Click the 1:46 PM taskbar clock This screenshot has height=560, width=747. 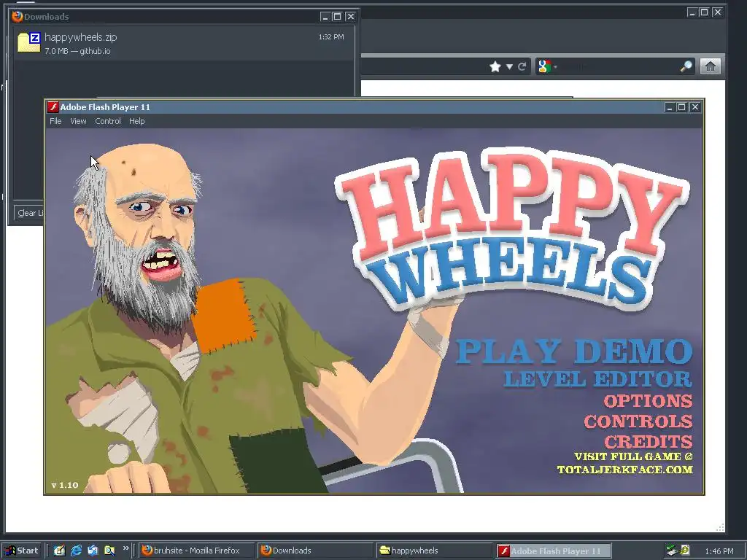click(719, 551)
